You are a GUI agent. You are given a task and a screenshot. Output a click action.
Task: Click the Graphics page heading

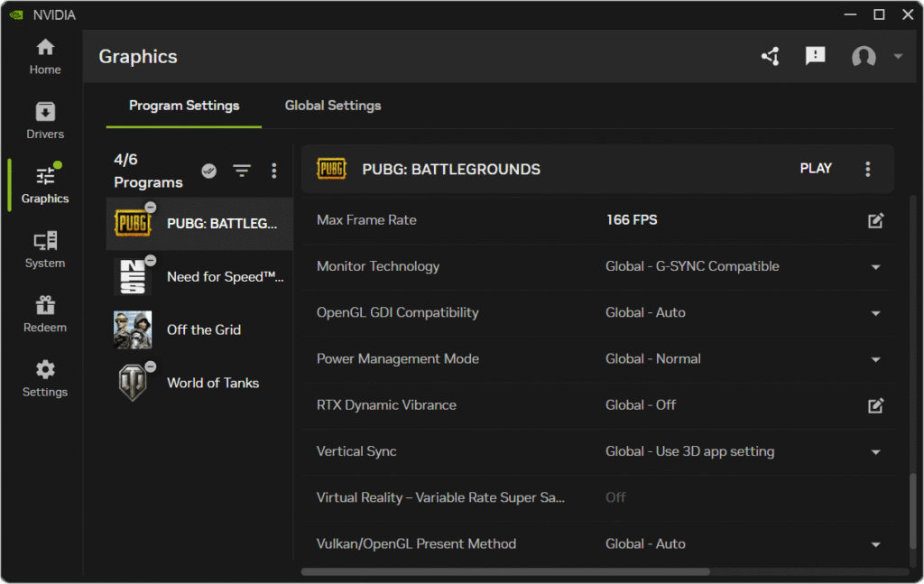(x=138, y=57)
